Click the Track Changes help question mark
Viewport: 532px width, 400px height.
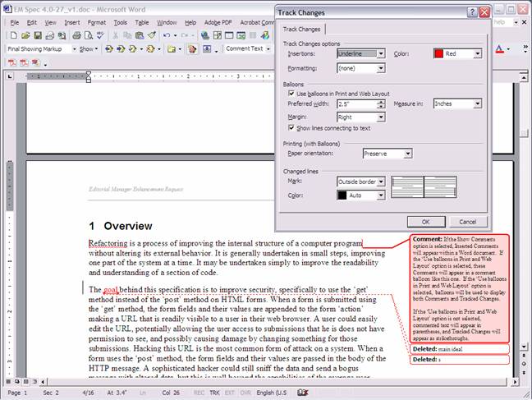point(472,12)
